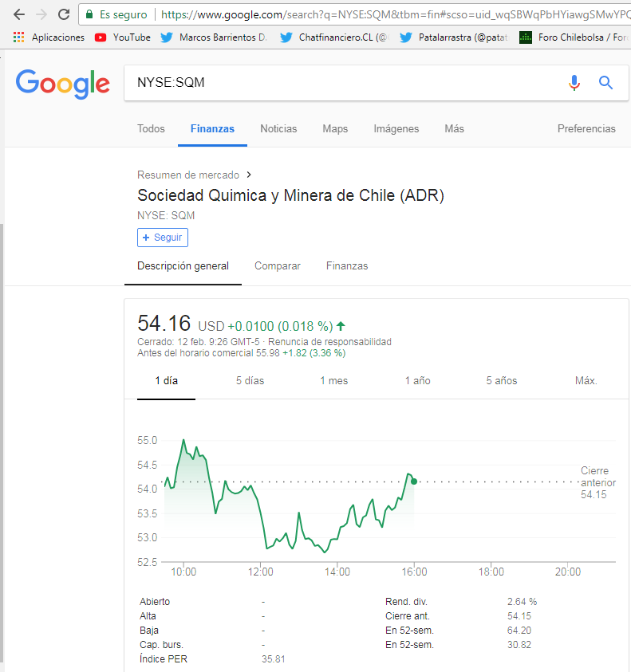Select the 1 mes chart range
Screen dimensions: 631x672
click(x=333, y=380)
